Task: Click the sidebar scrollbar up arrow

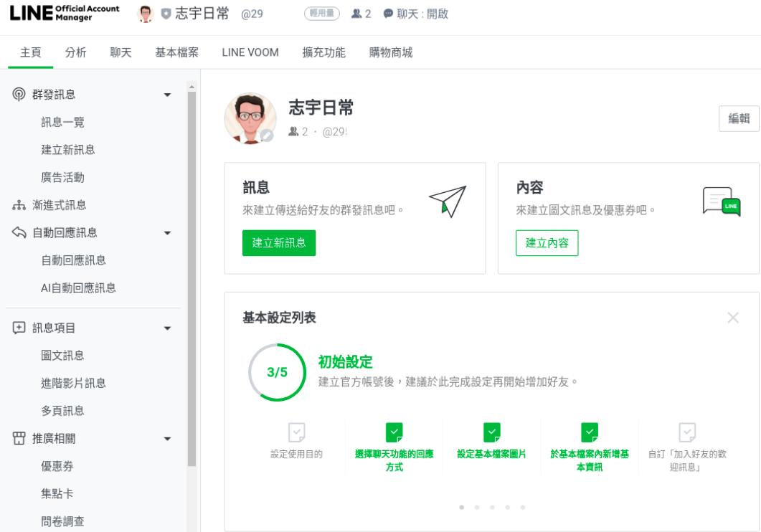Action: click(x=192, y=87)
